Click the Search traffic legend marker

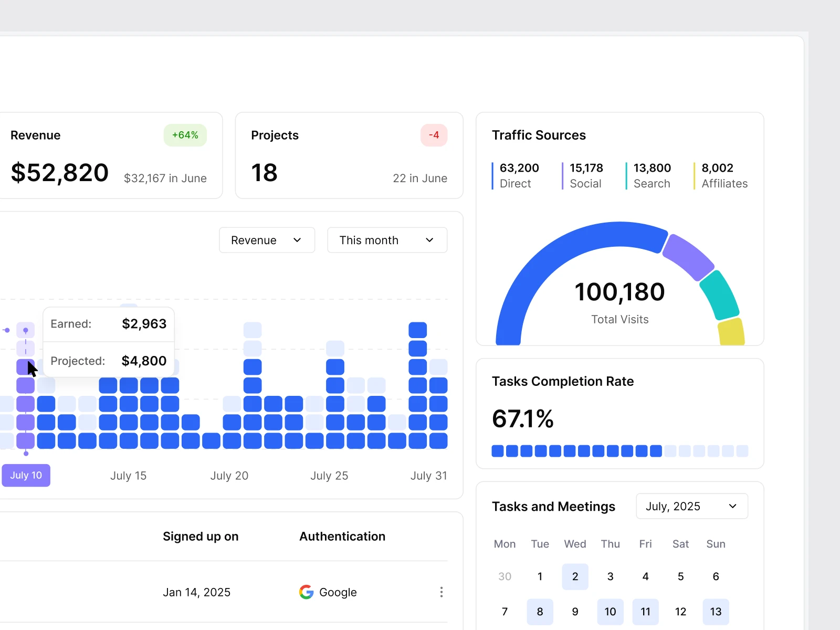pyautogui.click(x=626, y=176)
